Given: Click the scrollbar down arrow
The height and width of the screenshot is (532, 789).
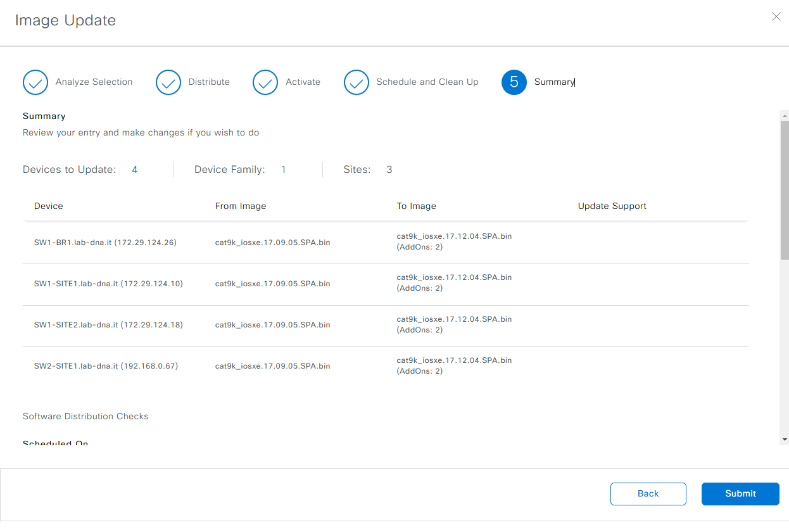Looking at the screenshot, I should point(785,439).
